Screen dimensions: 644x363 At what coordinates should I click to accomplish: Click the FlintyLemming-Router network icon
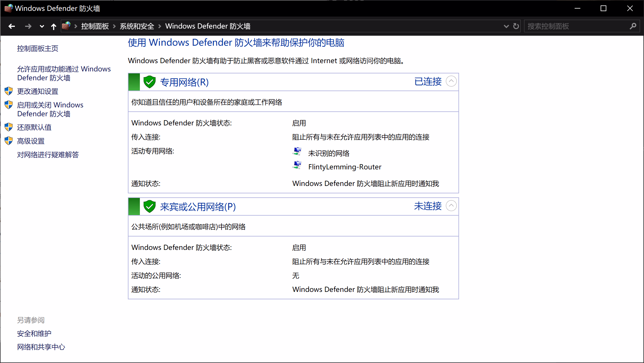pos(297,165)
